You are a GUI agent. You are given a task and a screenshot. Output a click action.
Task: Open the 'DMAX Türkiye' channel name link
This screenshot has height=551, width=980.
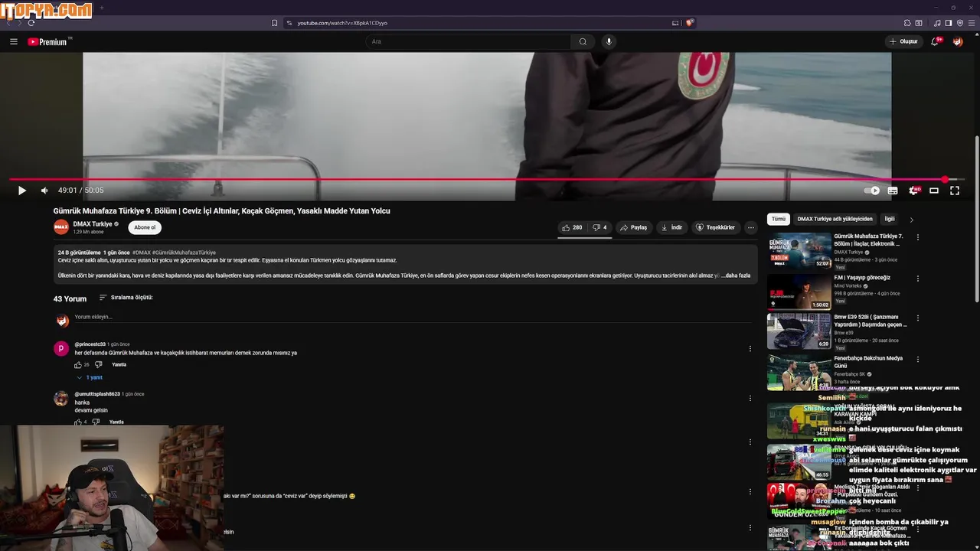[93, 224]
